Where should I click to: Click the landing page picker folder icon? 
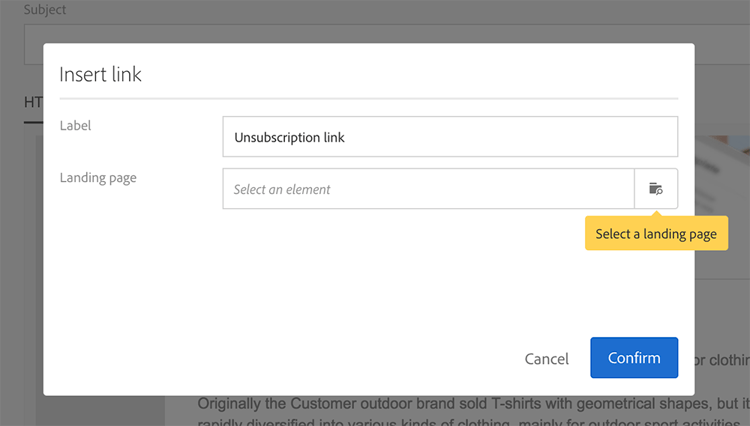[656, 189]
